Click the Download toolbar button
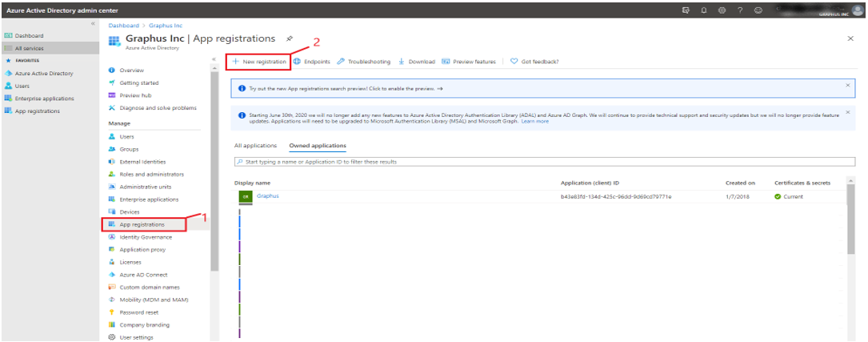Screen dimensions: 868x342 tap(416, 62)
